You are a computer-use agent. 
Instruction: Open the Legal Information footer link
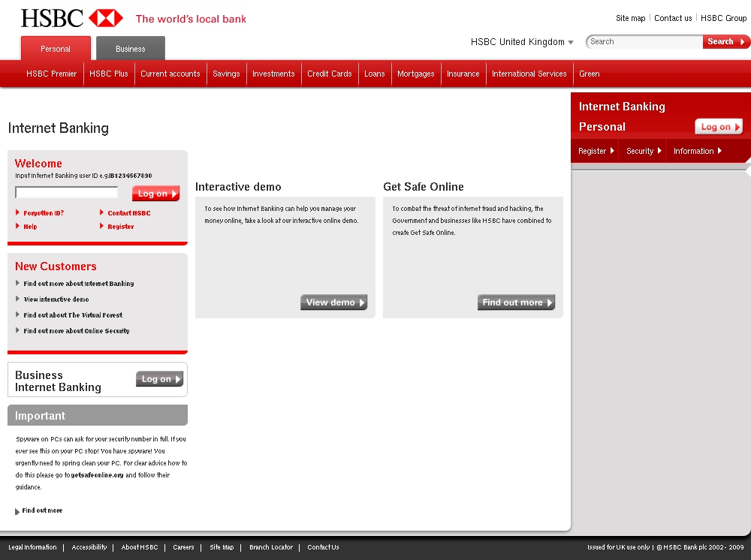[x=32, y=547]
